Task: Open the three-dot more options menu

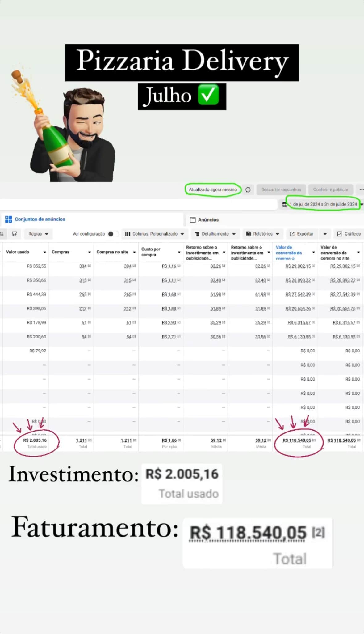Action: point(361,190)
